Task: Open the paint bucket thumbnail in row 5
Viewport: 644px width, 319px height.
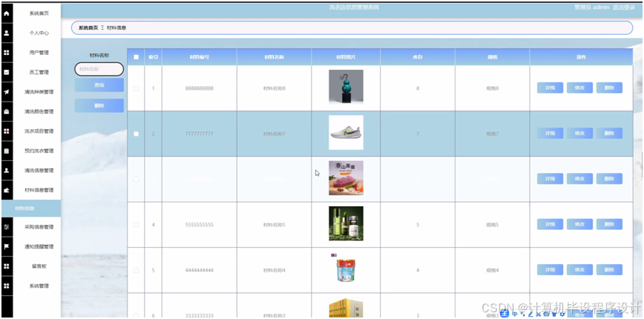Action: 346,269
